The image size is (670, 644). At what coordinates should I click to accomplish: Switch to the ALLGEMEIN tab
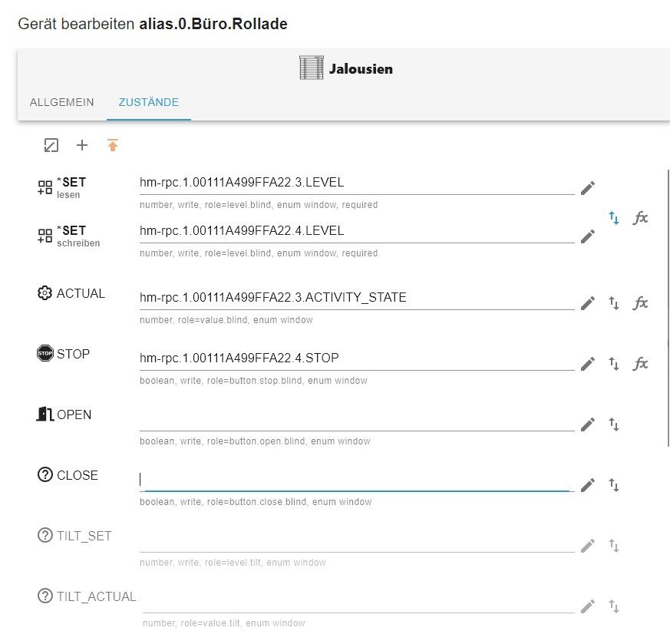(x=62, y=102)
